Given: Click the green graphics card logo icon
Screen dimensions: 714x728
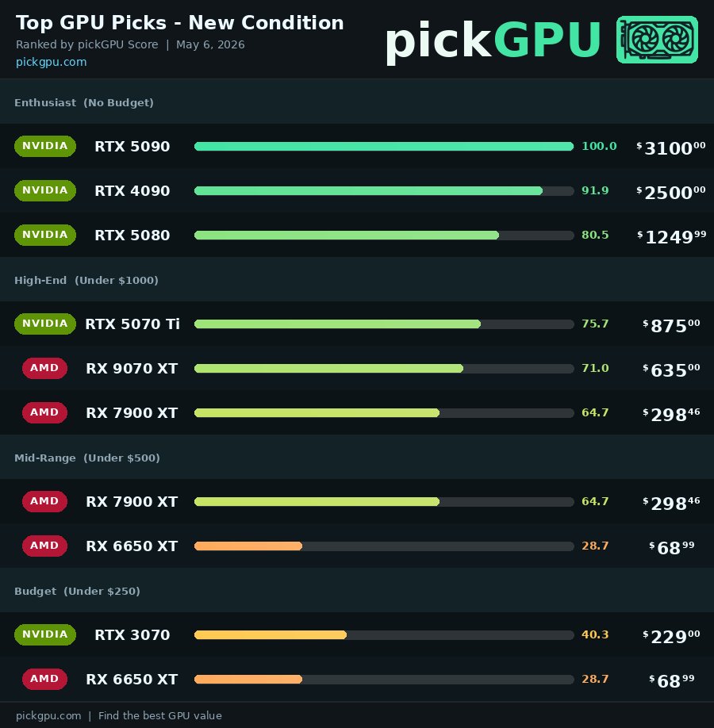Looking at the screenshot, I should pos(657,40).
